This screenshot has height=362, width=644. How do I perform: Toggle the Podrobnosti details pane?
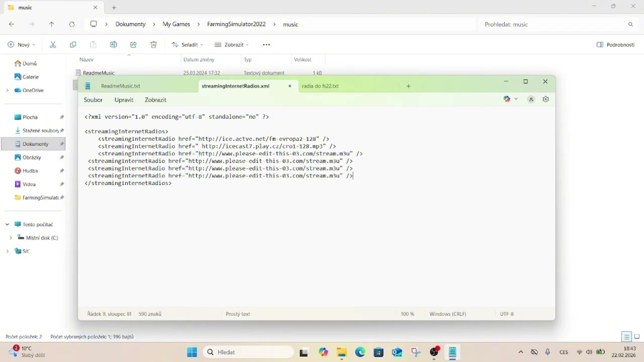615,45
